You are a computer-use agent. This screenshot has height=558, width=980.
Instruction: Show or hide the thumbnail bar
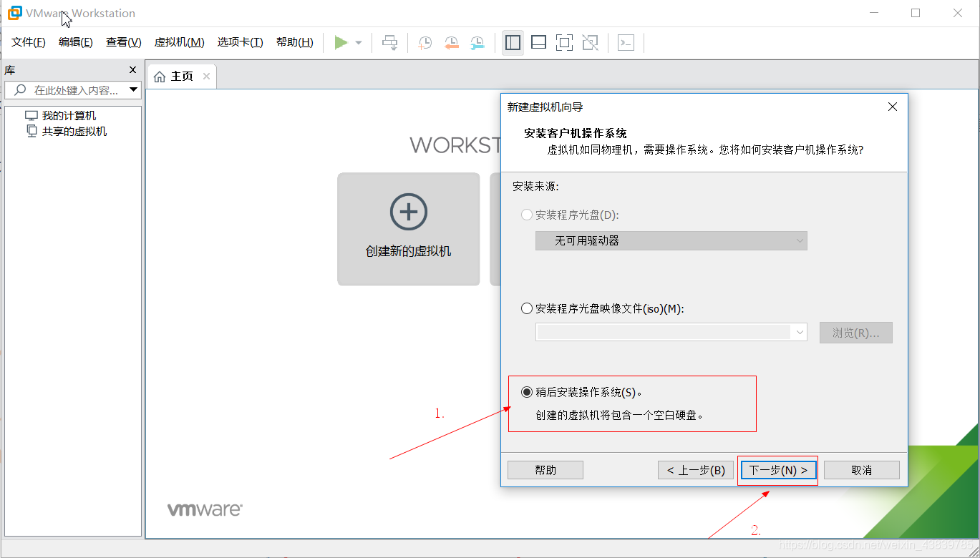click(538, 42)
